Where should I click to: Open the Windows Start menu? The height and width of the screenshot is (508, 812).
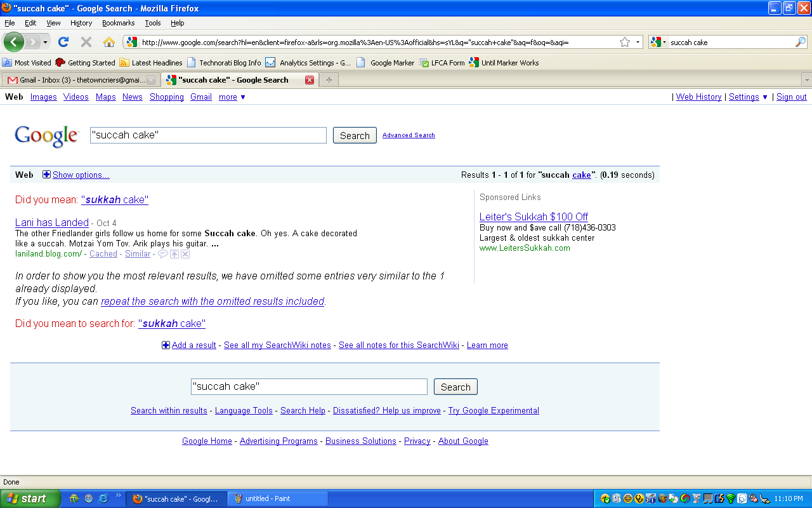pyautogui.click(x=30, y=498)
